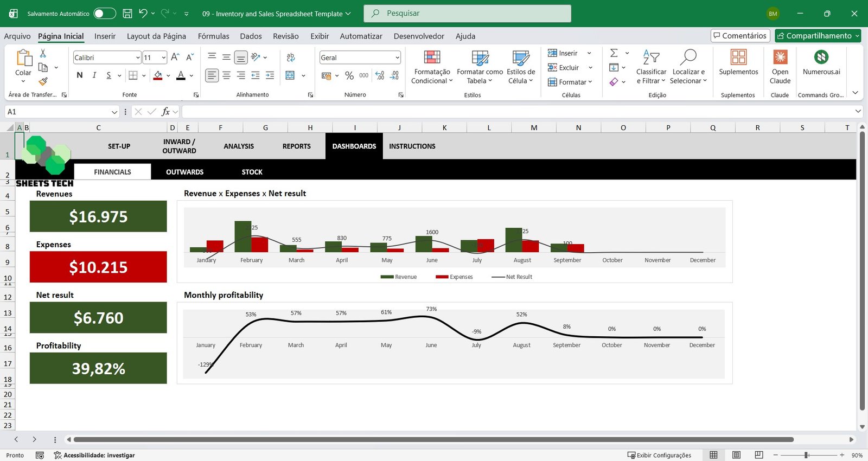
Task: Increase font size with the larger A icon
Action: click(175, 57)
